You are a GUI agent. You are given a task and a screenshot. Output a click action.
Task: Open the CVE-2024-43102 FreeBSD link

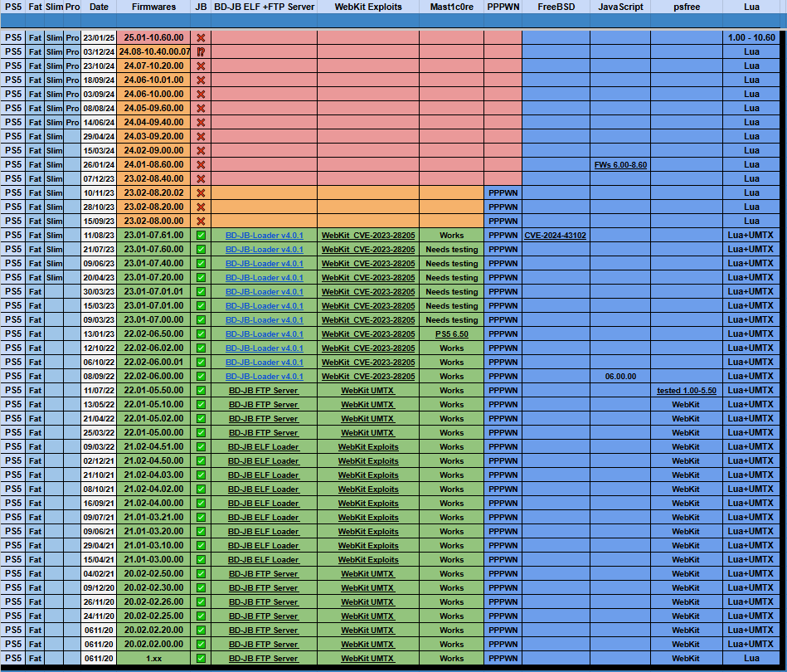coord(555,235)
